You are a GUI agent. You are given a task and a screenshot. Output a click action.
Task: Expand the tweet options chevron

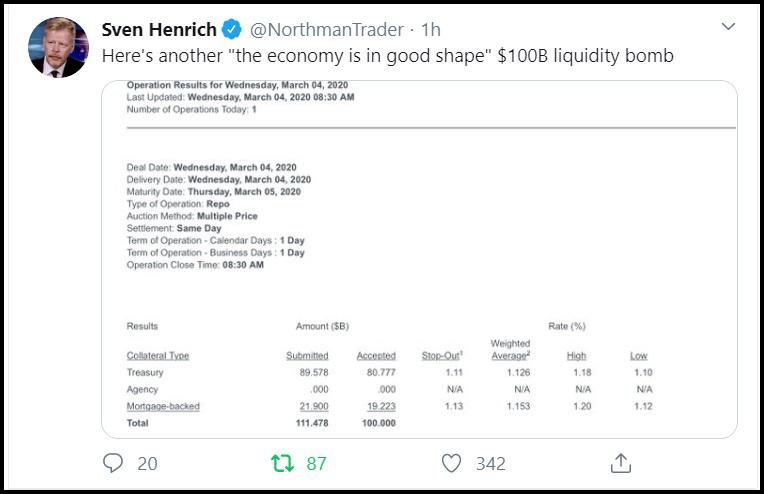click(x=728, y=26)
